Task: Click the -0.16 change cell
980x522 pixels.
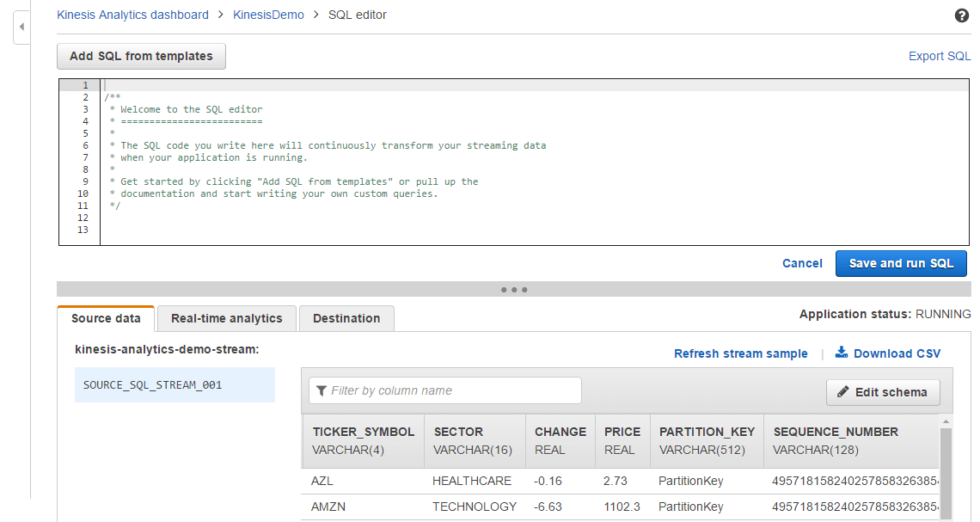Action: pos(548,481)
